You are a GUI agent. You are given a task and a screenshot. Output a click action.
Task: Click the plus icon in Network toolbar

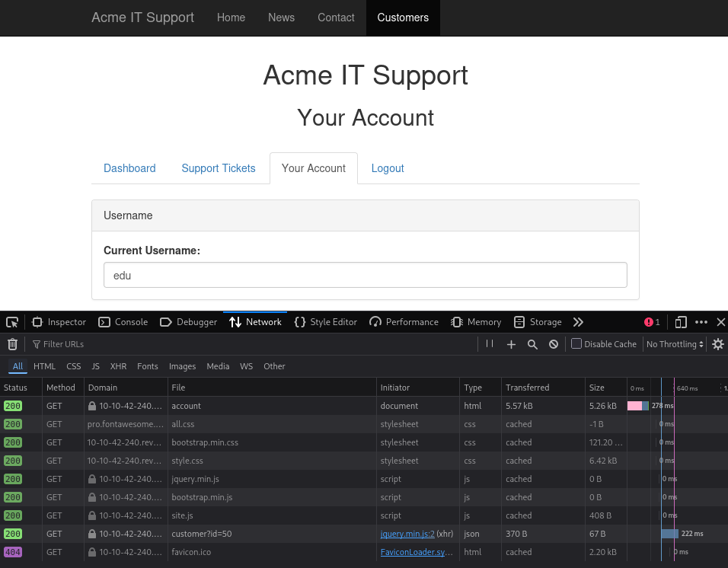click(511, 344)
